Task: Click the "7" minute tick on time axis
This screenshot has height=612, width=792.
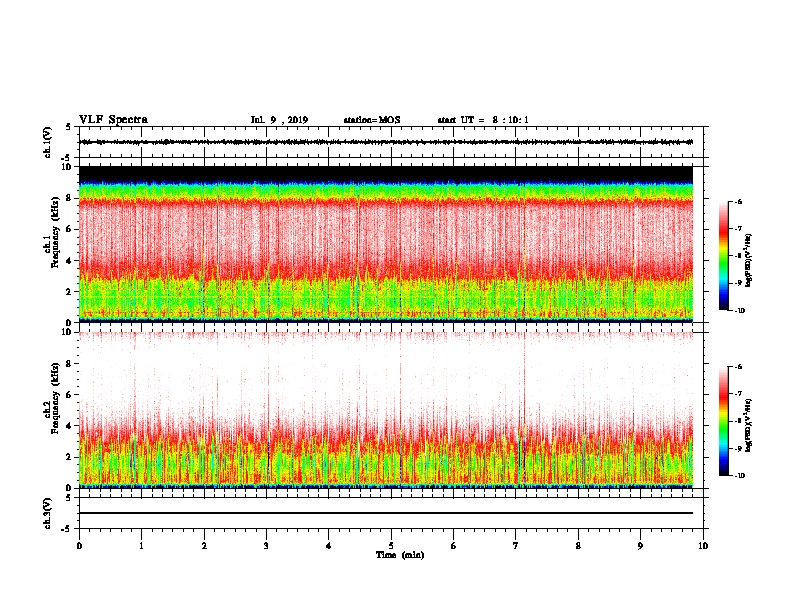Action: coord(516,546)
